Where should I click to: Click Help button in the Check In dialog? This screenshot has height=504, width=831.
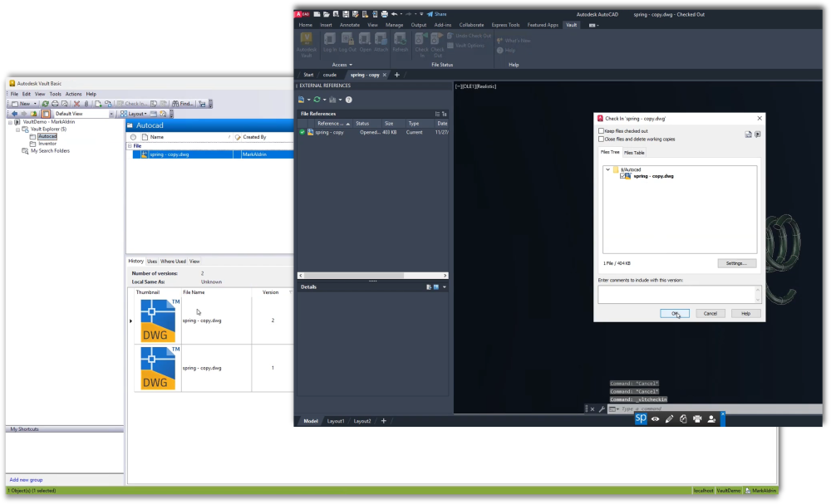point(745,313)
